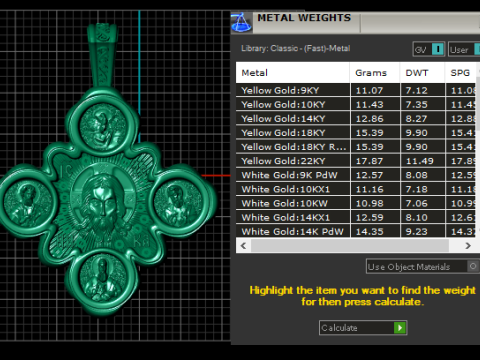Select the White Gold:10KX1 row
The width and height of the screenshot is (480, 360).
click(356, 189)
